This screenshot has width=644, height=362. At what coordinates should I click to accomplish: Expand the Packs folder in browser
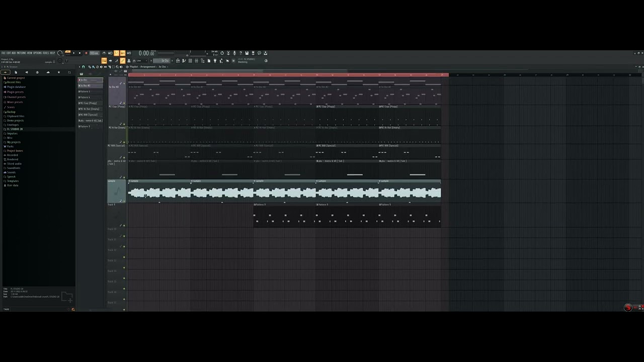pyautogui.click(x=10, y=146)
